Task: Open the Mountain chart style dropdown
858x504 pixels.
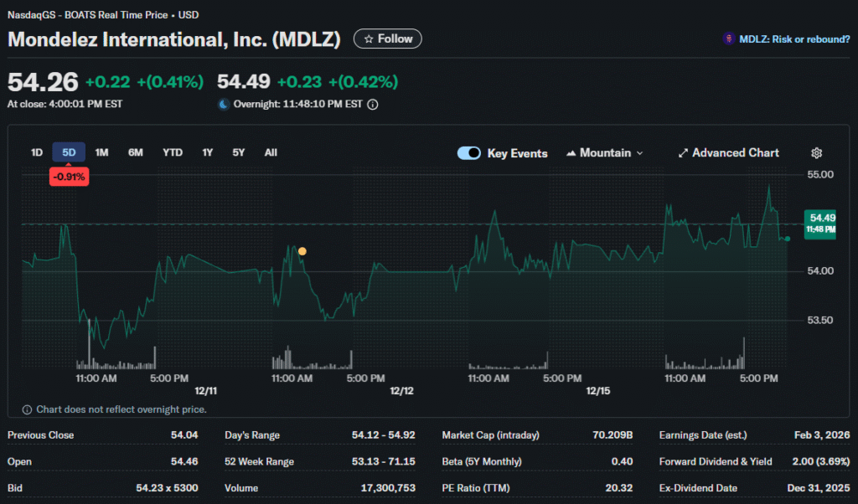Action: coord(605,153)
